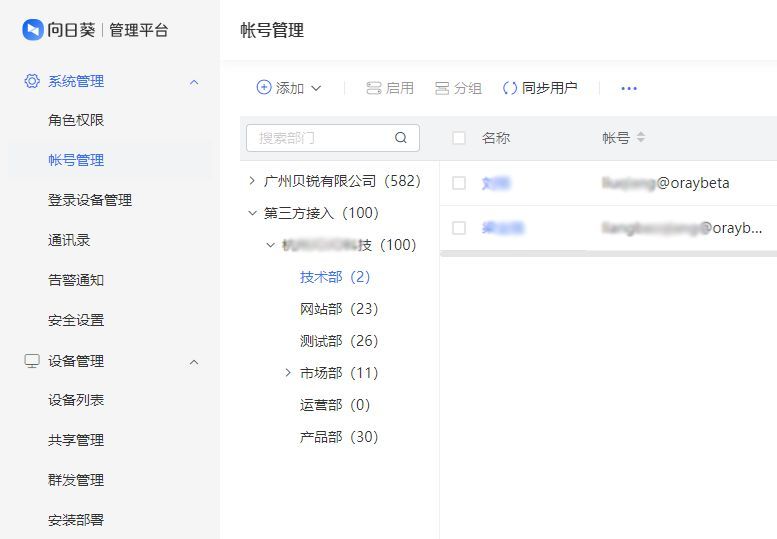Open 设备列表 in the sidebar

pyautogui.click(x=76, y=400)
